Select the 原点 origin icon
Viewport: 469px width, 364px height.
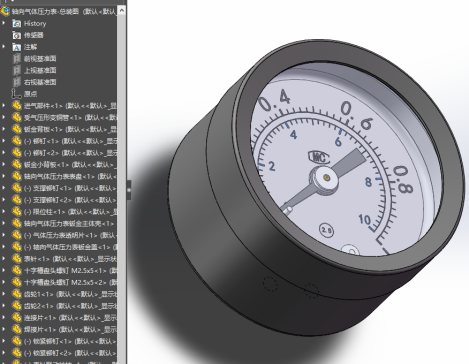[16, 94]
